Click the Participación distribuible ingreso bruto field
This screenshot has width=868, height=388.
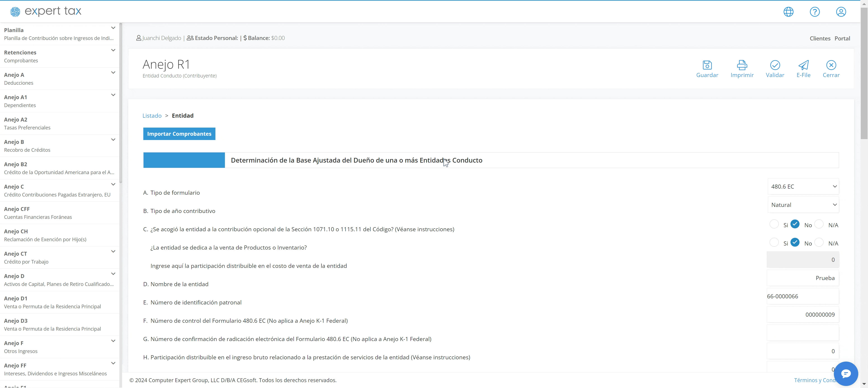click(803, 351)
